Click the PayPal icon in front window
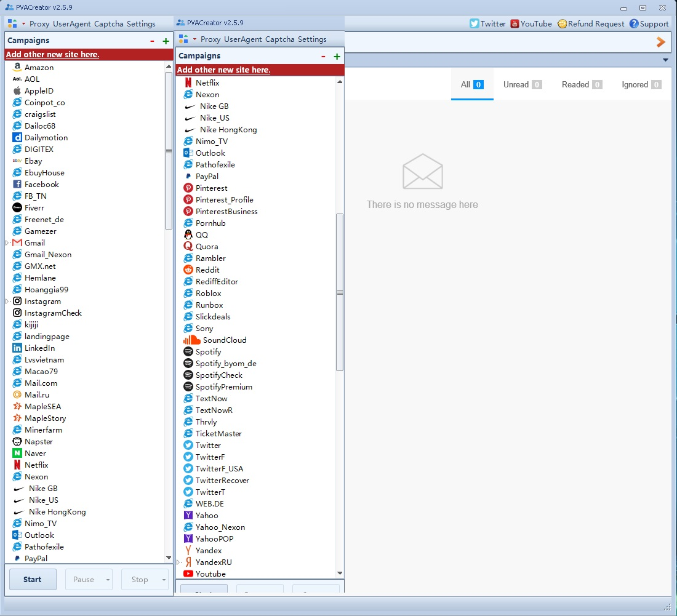The image size is (677, 616). pyautogui.click(x=188, y=176)
